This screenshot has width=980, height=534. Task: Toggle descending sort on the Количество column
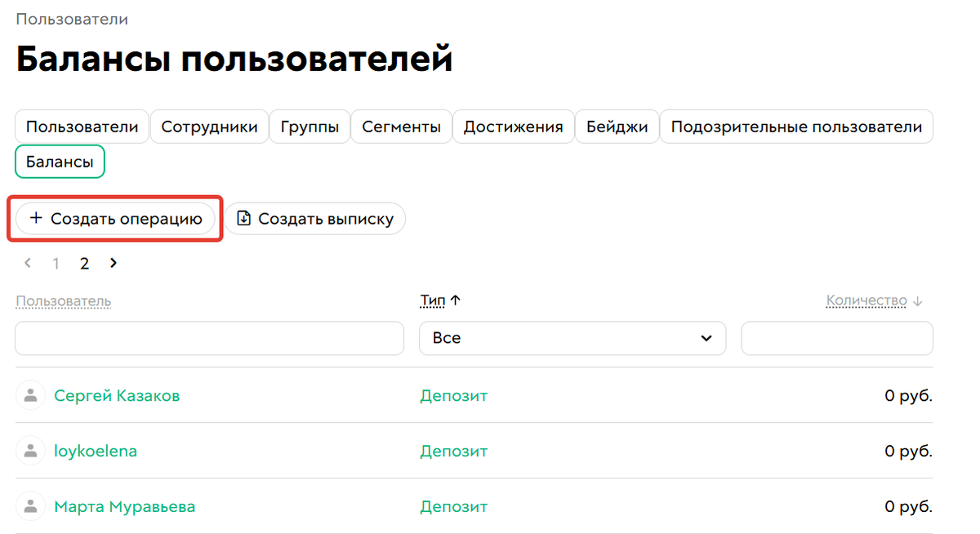(918, 300)
